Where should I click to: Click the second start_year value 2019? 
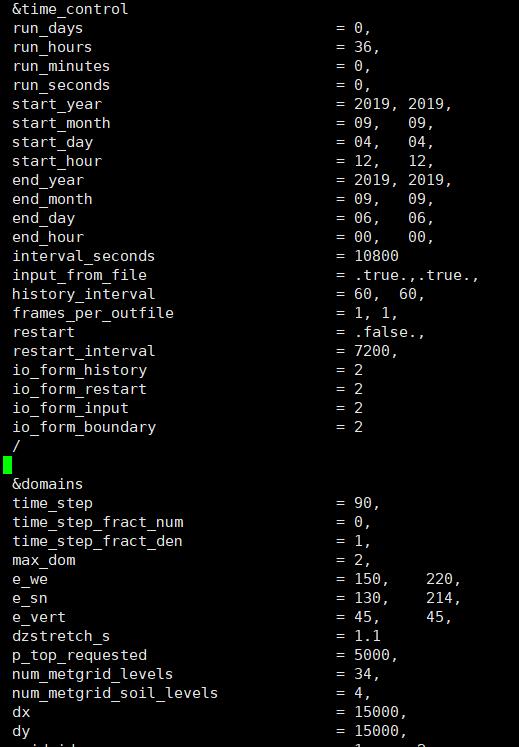tap(426, 104)
